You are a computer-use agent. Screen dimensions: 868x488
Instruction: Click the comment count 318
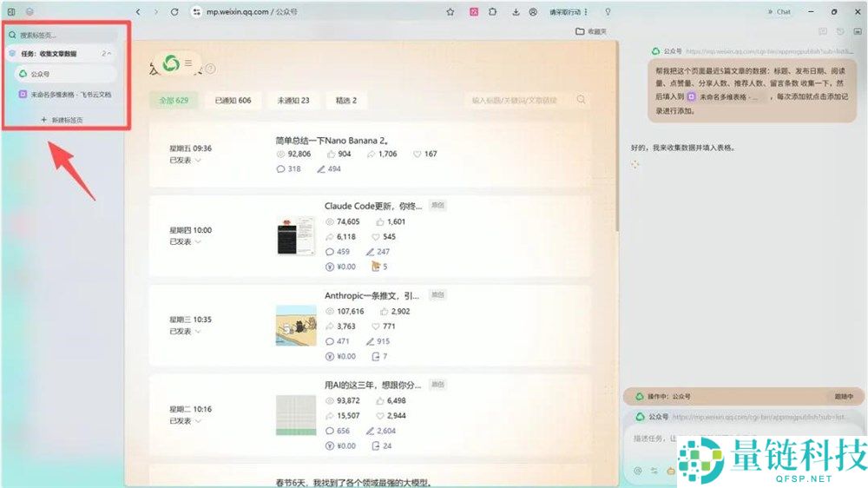[x=294, y=169]
